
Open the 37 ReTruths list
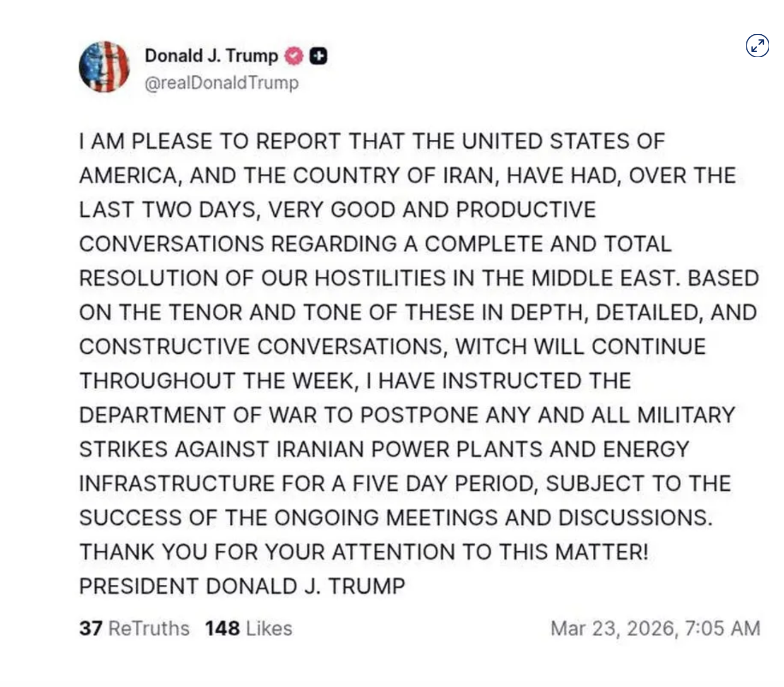pos(134,628)
